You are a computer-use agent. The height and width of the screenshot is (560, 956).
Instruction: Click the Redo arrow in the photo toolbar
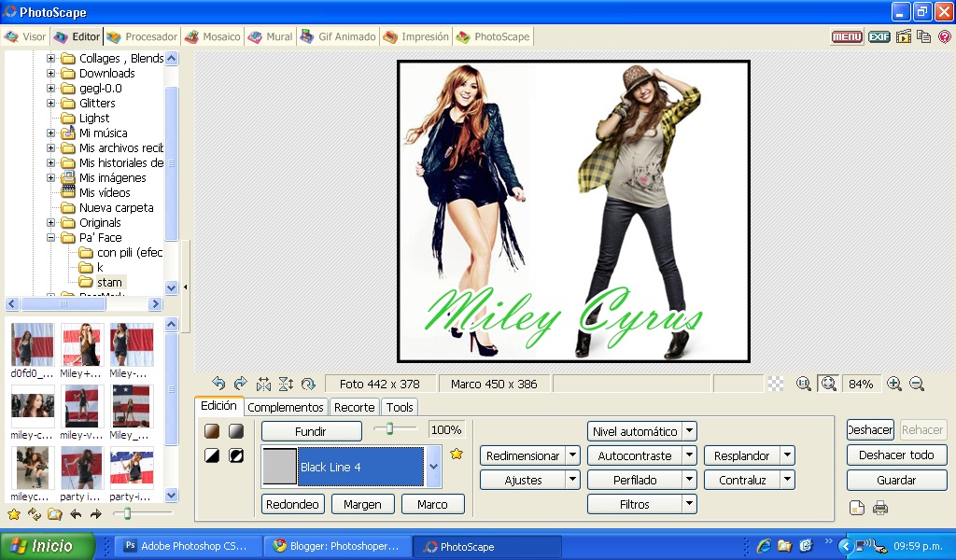coord(241,383)
